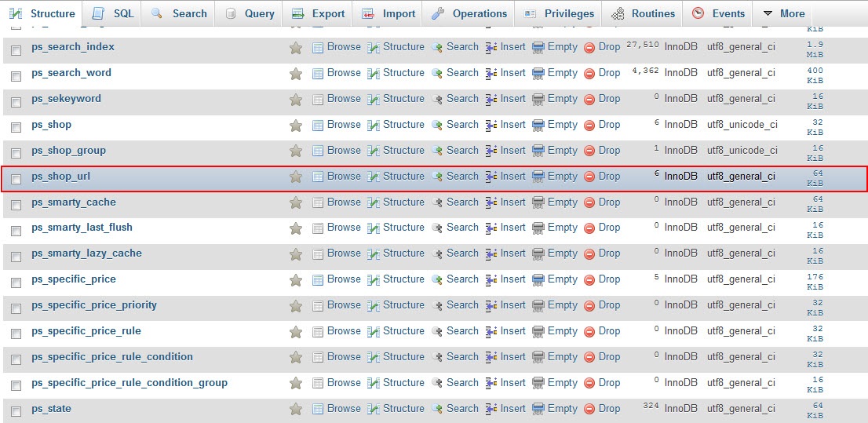Click red Drop icon for ps_shop_group
Image resolution: width=868 pixels, height=423 pixels.
click(589, 151)
